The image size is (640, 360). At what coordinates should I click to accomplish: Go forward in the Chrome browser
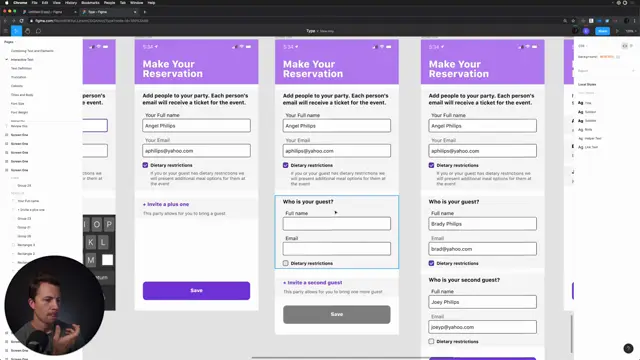pyautogui.click(x=13, y=21)
